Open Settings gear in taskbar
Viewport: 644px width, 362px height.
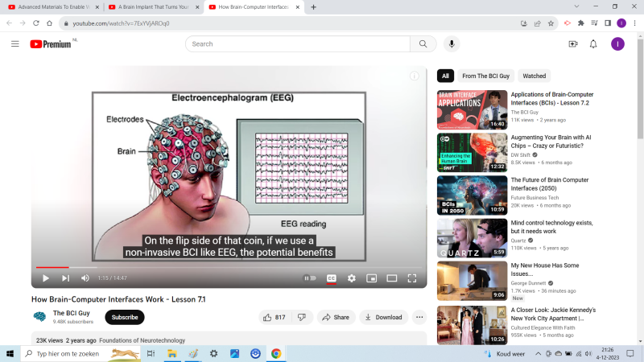click(213, 353)
